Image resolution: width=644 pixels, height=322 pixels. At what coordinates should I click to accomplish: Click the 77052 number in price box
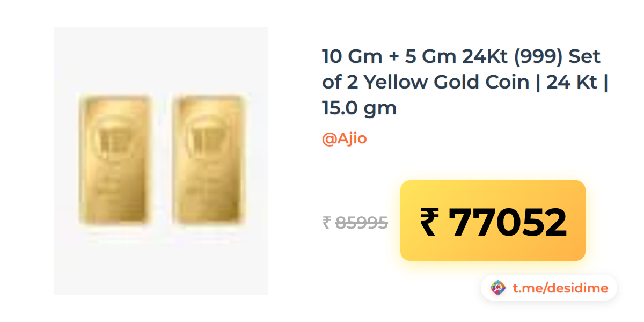(507, 222)
